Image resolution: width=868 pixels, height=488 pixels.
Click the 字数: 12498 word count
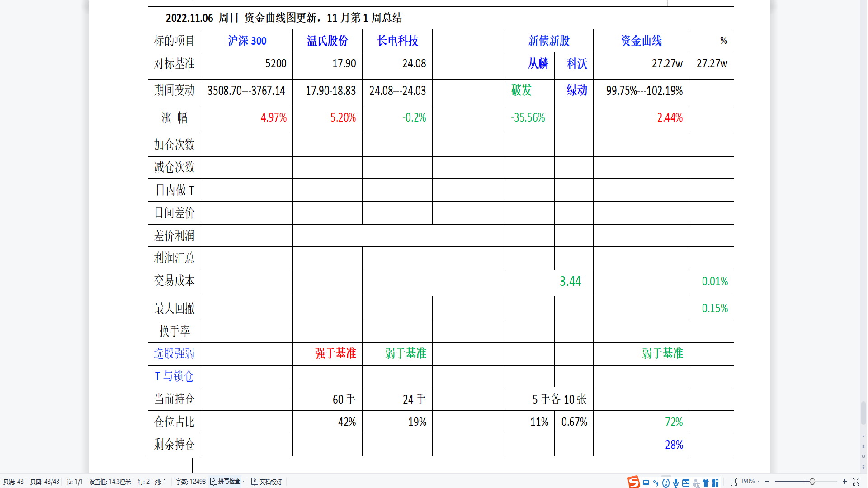coord(191,482)
